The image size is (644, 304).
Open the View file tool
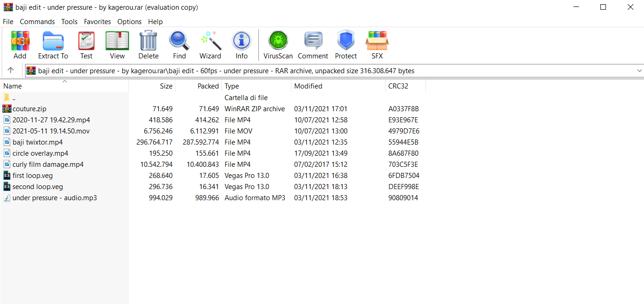point(117,41)
